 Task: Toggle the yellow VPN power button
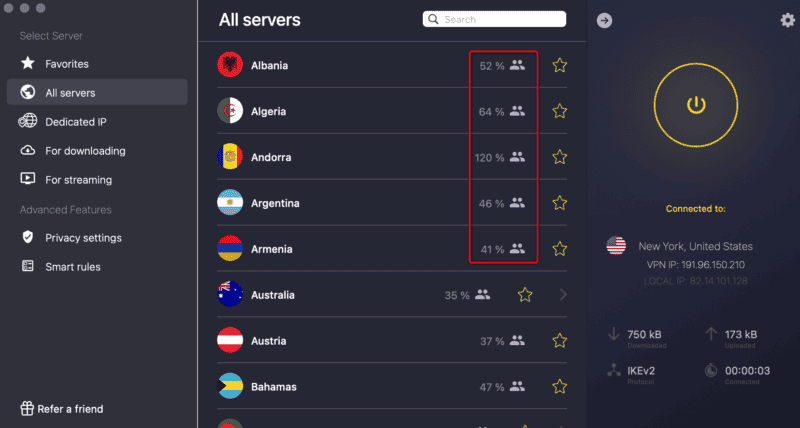[x=695, y=105]
